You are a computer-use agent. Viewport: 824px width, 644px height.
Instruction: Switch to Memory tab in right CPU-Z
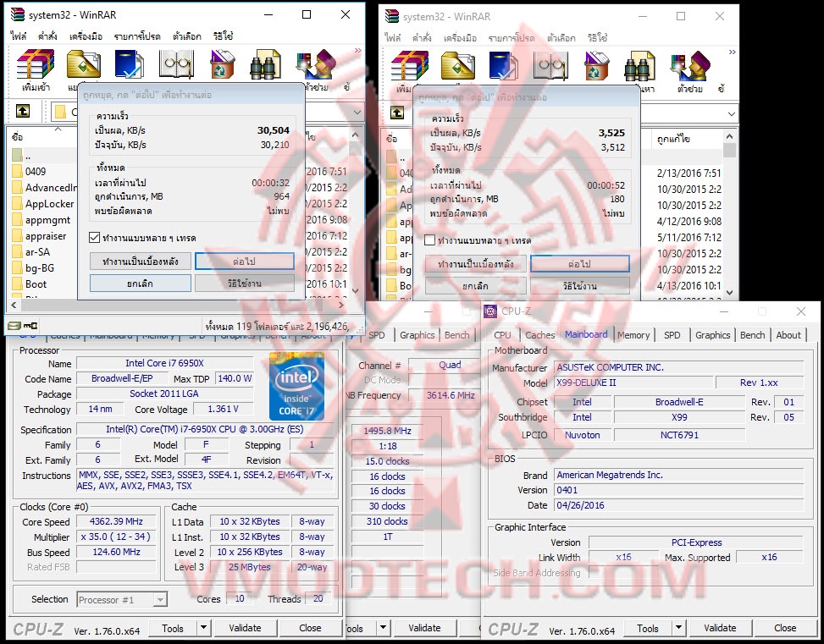(633, 334)
